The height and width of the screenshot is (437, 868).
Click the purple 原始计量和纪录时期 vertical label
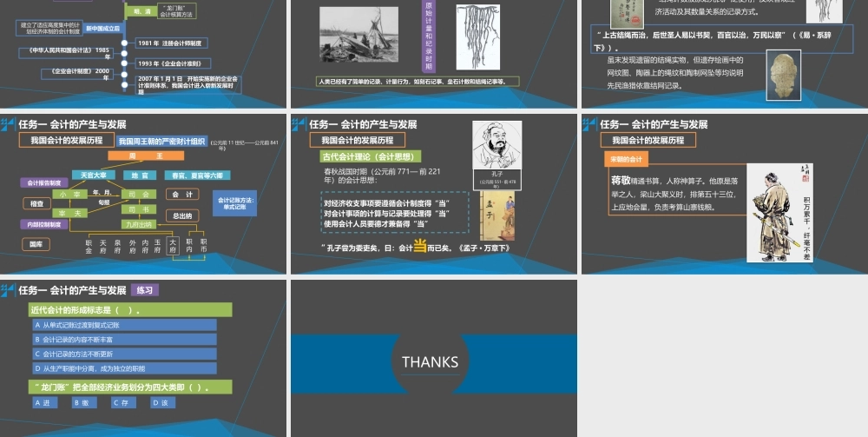[428, 36]
